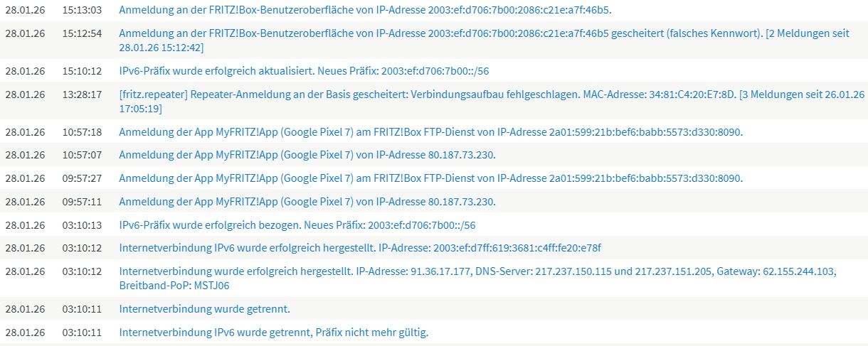Image resolution: width=868 pixels, height=346 pixels.
Task: Click the MyFRITZ!App FTP-Dienst entry at 10:57:18
Action: (x=430, y=132)
